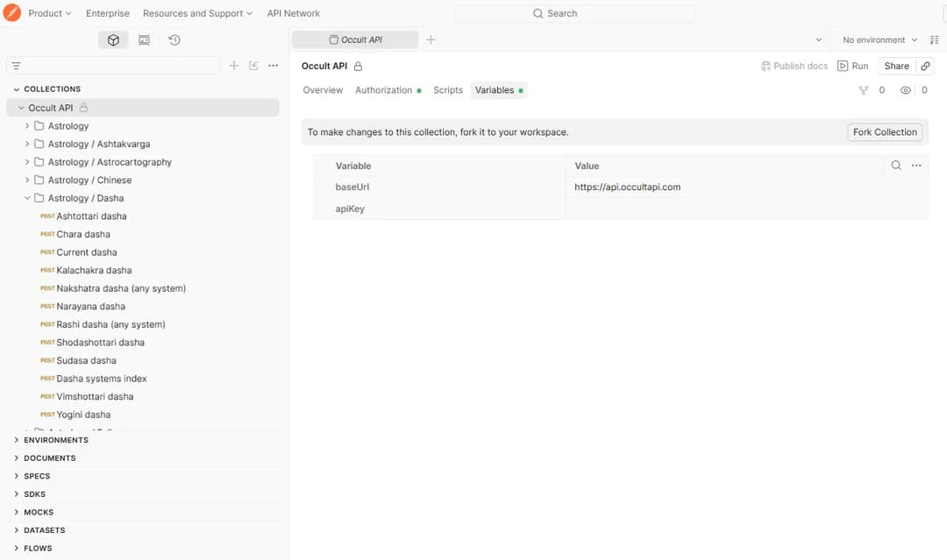Open the sidebar three-dots options menu
Viewport: 947px width, 560px height.
pyautogui.click(x=273, y=65)
